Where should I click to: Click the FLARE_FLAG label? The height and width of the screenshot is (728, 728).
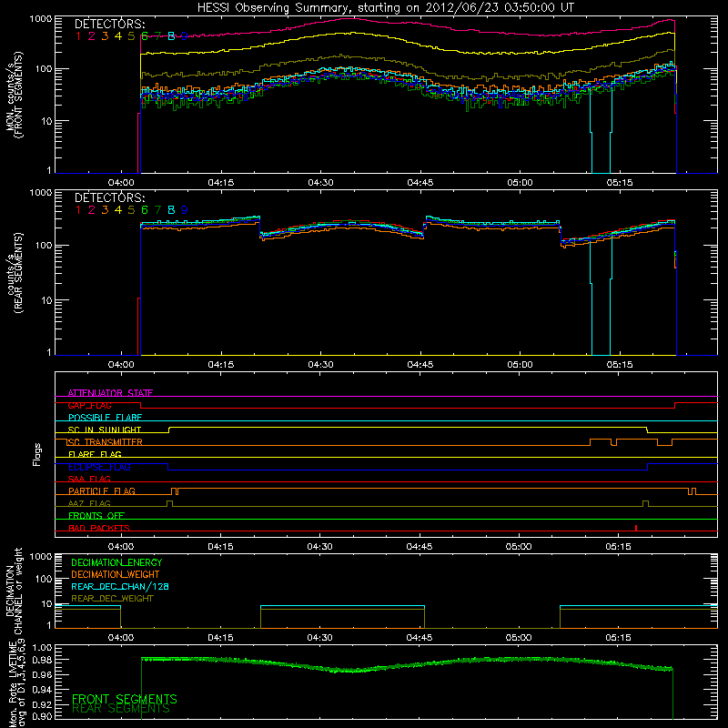pos(95,454)
